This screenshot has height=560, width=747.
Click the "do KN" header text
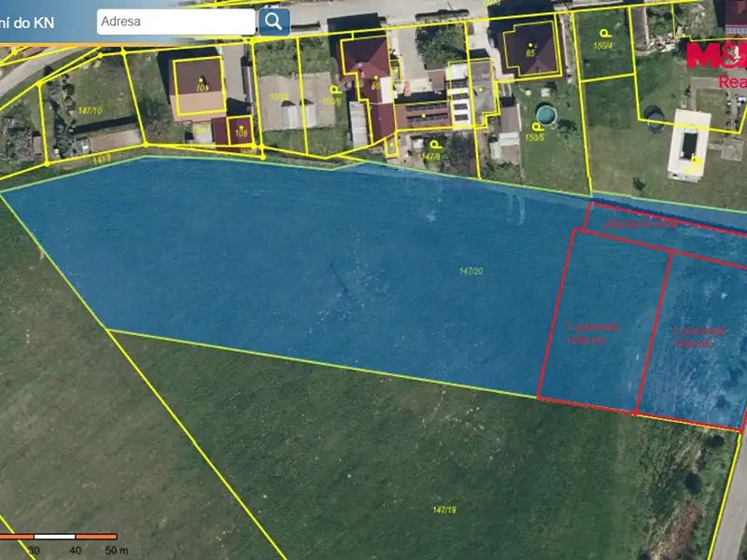[34, 22]
